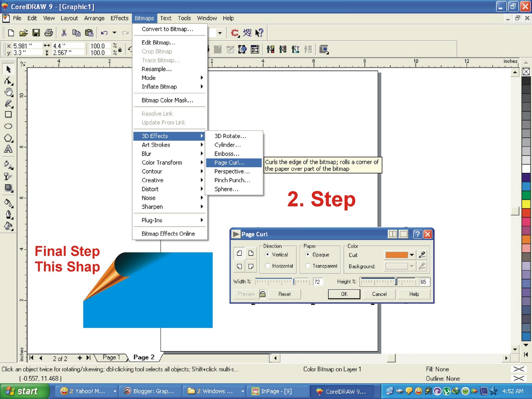
Task: Select the Pick tool in toolbox
Action: tap(8, 69)
